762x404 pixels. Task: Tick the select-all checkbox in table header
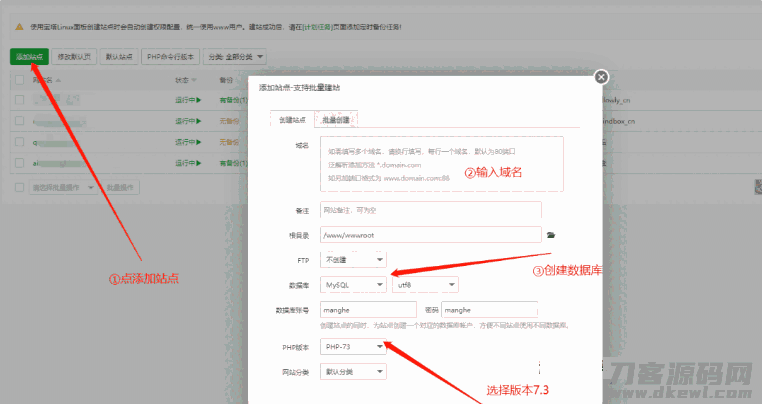[19, 80]
